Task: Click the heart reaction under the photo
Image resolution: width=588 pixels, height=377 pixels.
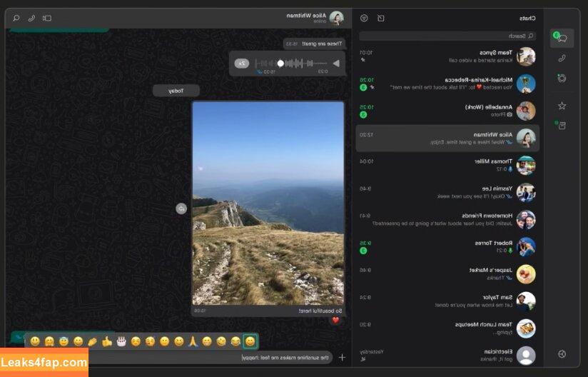Action: tap(335, 320)
